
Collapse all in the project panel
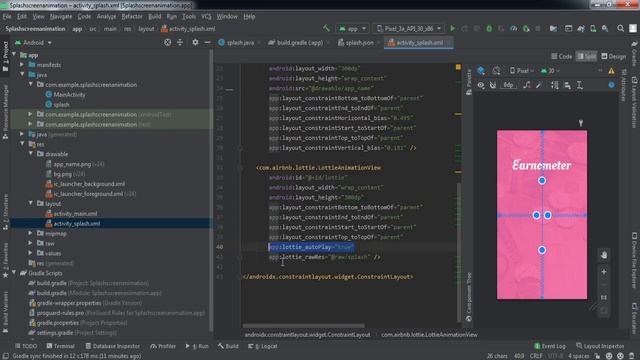[180, 42]
